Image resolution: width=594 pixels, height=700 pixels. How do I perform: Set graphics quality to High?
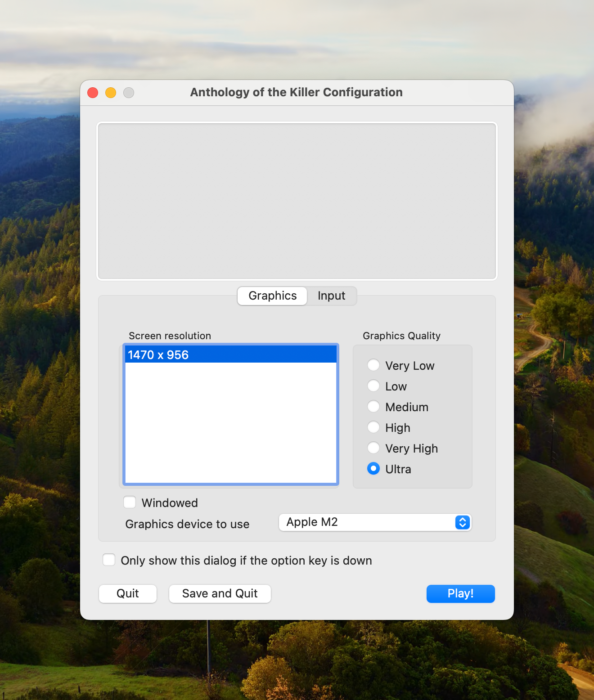373,427
